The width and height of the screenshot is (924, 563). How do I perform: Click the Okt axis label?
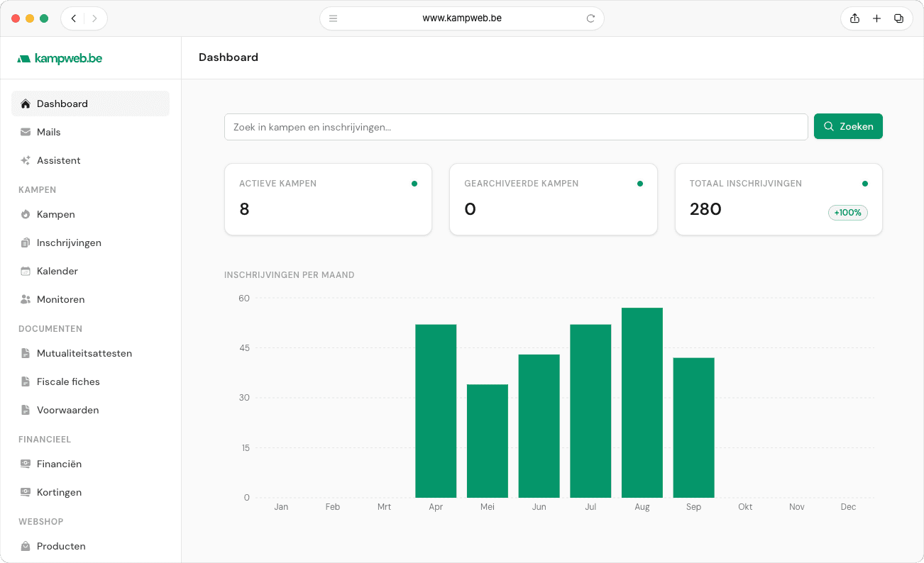point(745,507)
